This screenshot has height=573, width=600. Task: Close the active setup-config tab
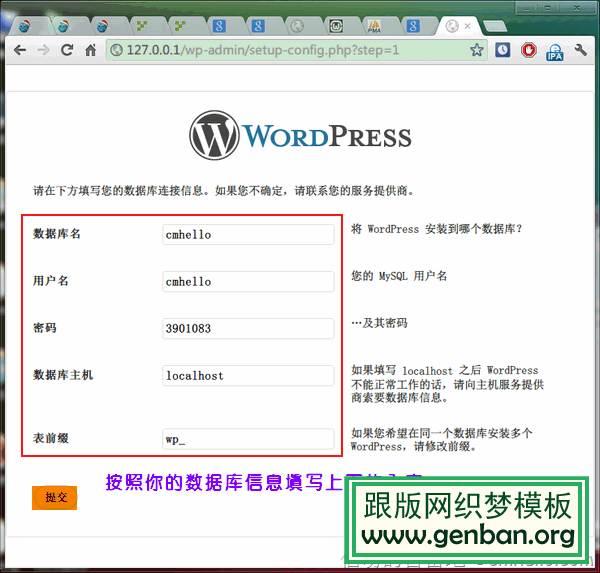(467, 26)
